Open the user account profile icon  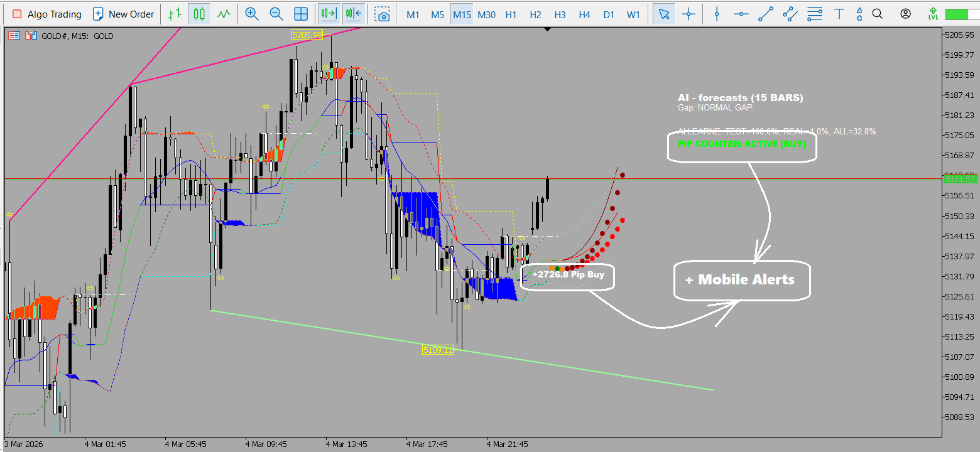[905, 14]
